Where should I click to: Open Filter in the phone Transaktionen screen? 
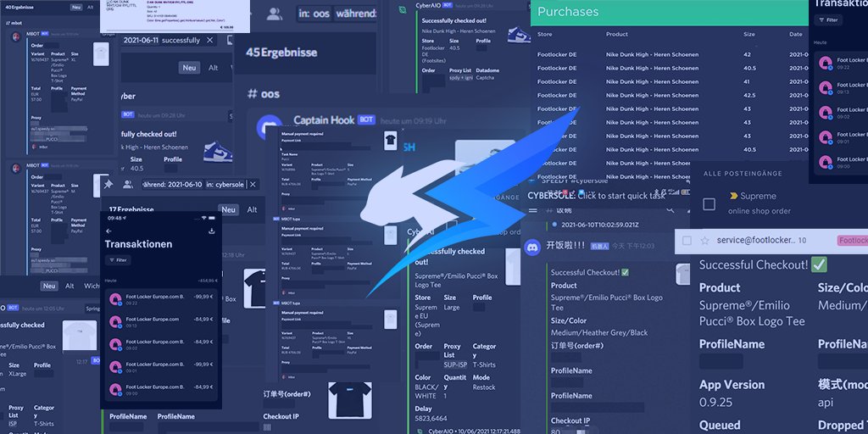pyautogui.click(x=119, y=259)
